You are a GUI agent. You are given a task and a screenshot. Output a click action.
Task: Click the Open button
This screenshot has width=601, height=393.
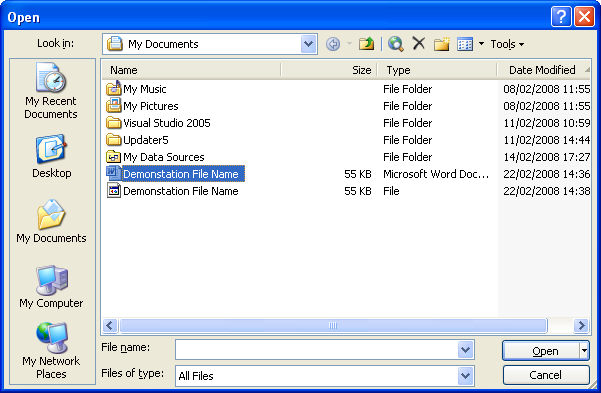pos(541,351)
